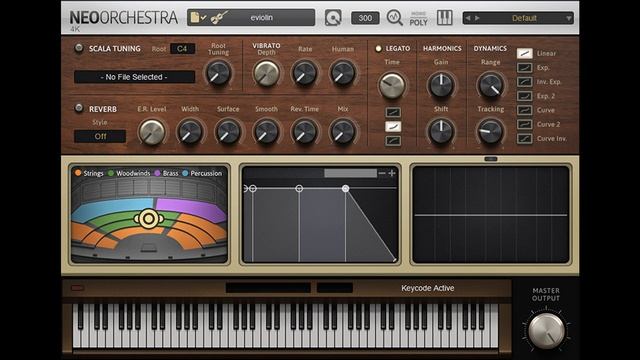Click the circular search tool icon
This screenshot has height=360, width=640.
(333, 18)
